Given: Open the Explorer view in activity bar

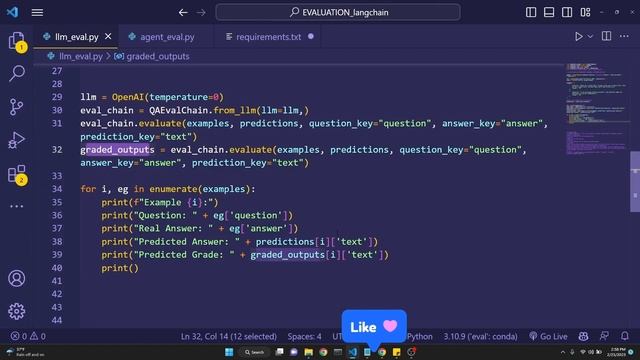Looking at the screenshot, I should coord(17,41).
